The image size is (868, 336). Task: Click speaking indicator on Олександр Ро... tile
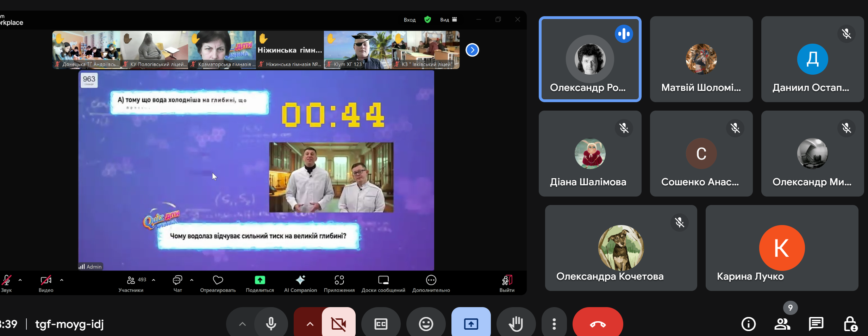coord(624,34)
